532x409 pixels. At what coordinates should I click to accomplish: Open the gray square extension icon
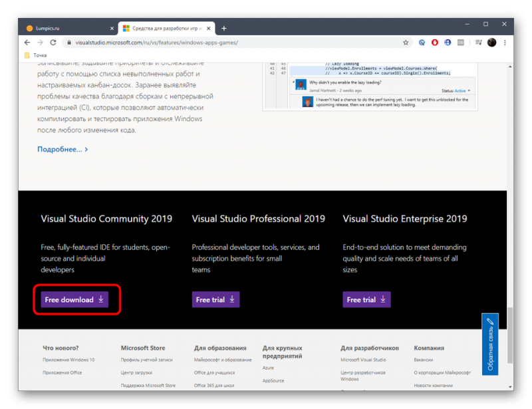click(460, 43)
